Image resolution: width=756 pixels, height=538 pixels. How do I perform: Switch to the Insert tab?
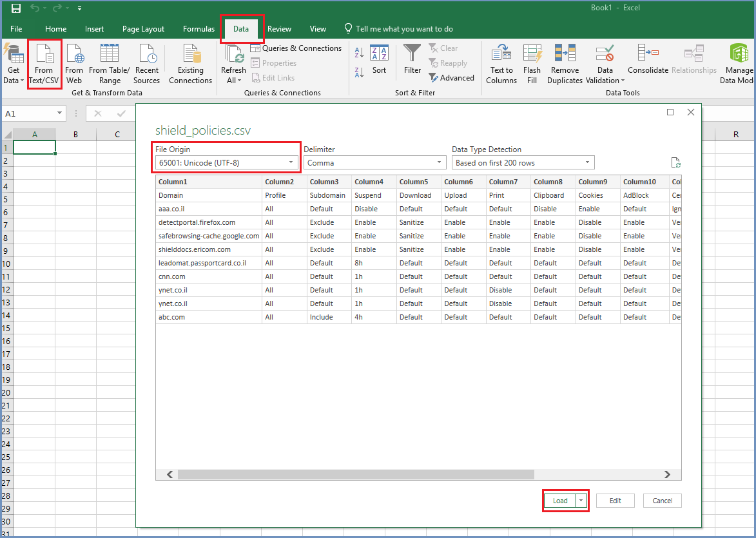[95, 29]
